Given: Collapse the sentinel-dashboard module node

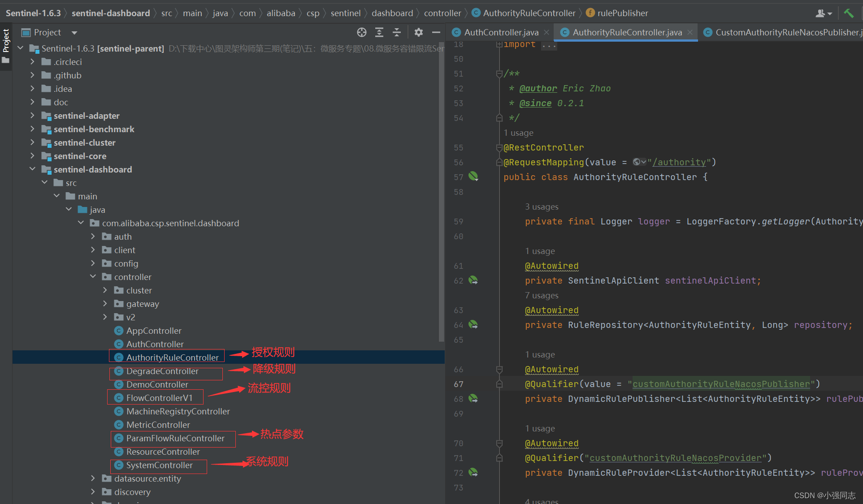Looking at the screenshot, I should coord(32,169).
